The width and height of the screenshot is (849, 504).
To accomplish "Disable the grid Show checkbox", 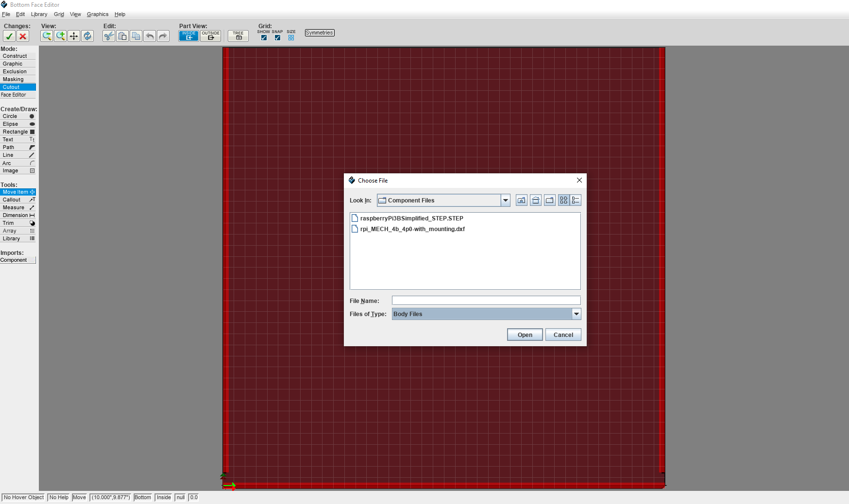I will pos(264,37).
